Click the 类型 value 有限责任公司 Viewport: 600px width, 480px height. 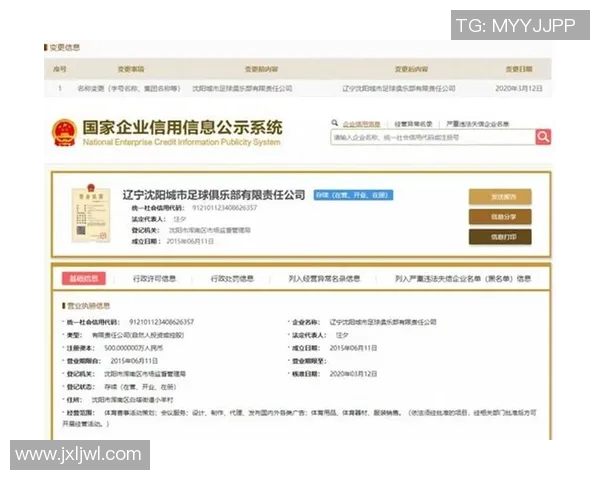(138, 335)
